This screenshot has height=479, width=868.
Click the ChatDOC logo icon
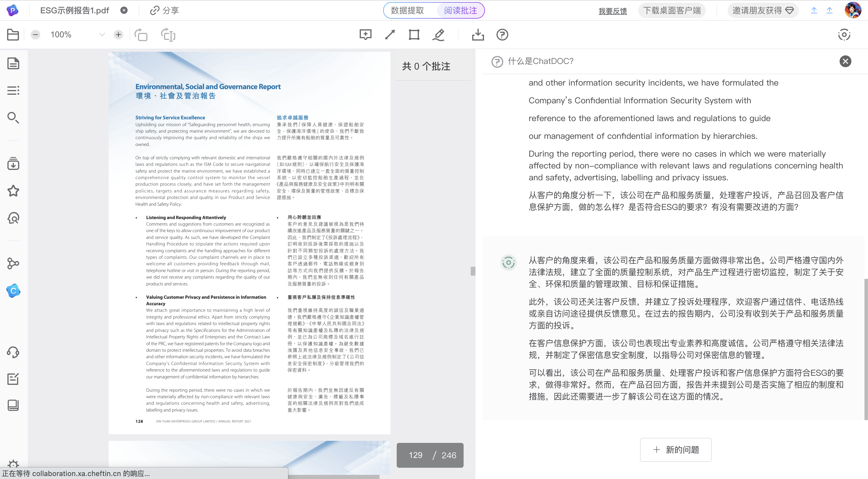12,10
